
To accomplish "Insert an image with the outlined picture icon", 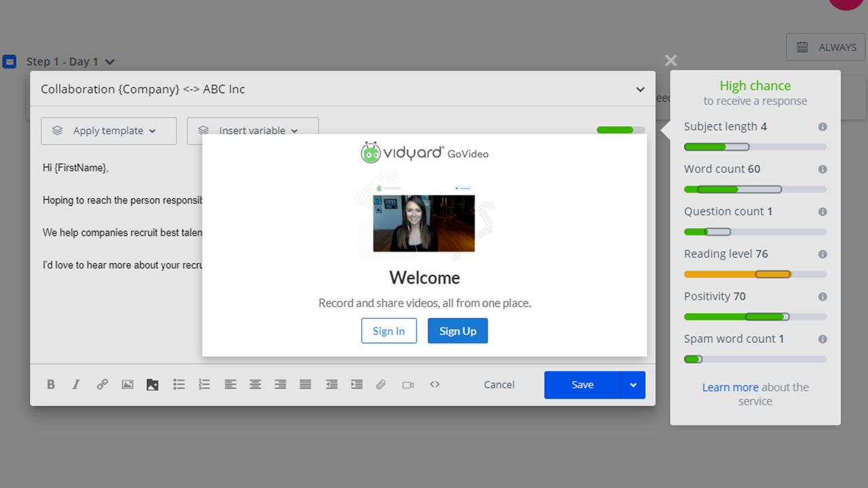I will (x=127, y=384).
